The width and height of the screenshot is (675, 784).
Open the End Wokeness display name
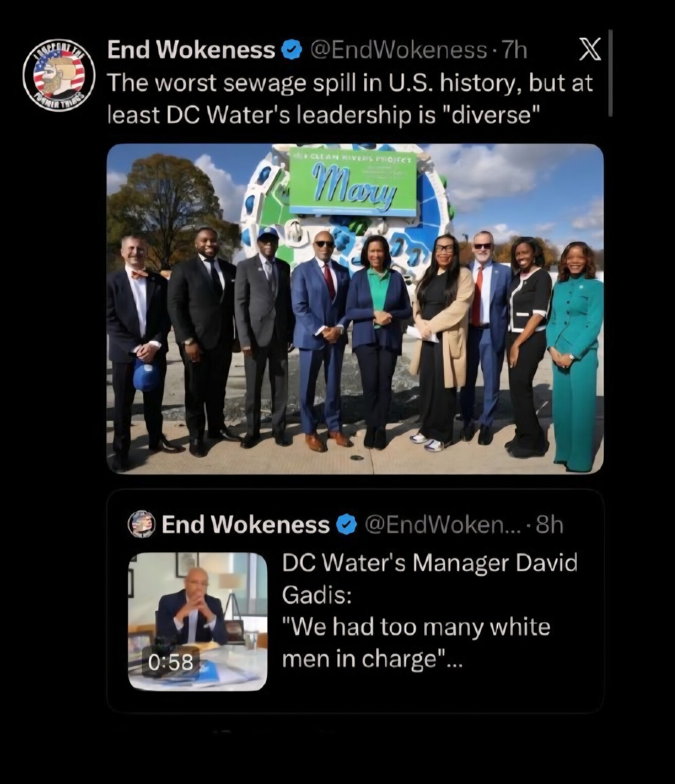(191, 50)
